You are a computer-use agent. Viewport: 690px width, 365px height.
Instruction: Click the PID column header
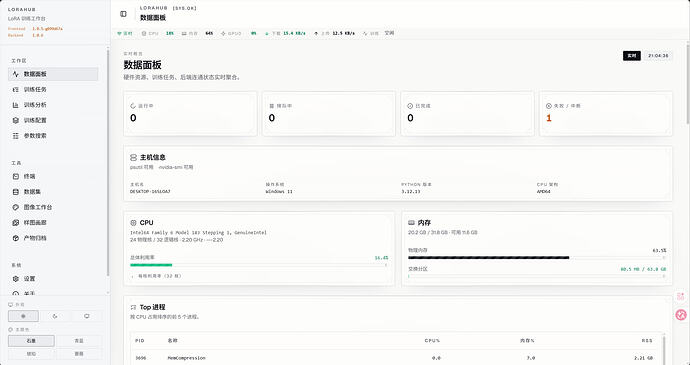coord(139,341)
